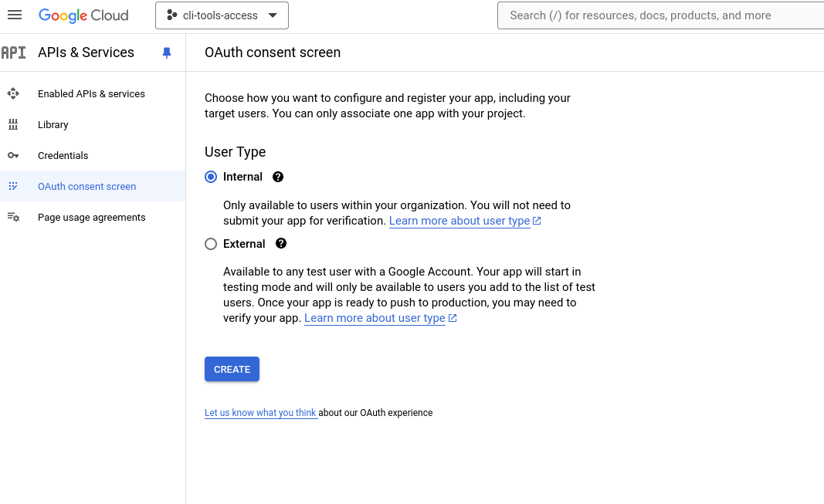
Task: Follow Let us know what you think link
Action: tap(260, 413)
